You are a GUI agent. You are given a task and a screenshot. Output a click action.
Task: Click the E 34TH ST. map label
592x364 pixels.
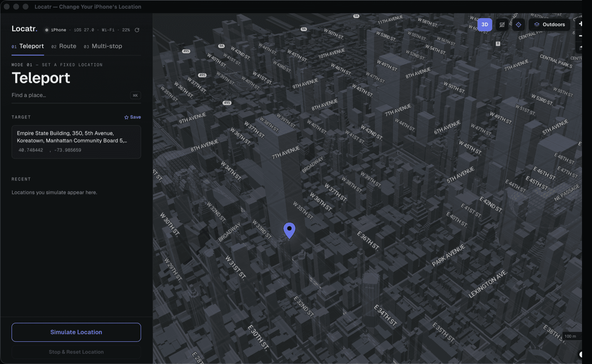click(385, 316)
